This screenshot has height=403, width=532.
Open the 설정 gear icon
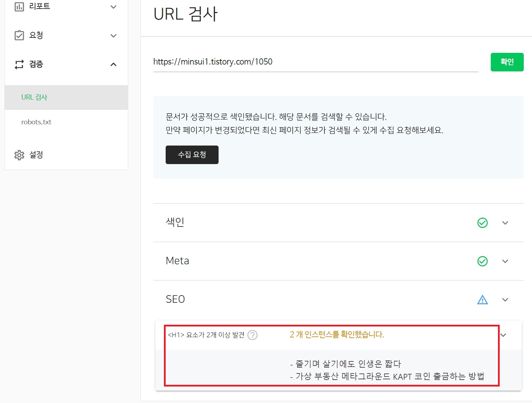click(20, 155)
